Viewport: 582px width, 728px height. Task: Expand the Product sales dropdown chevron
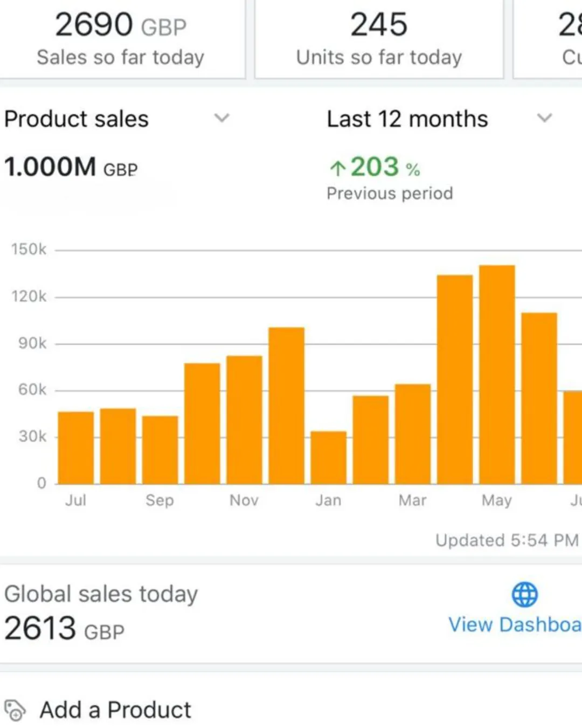pos(222,118)
